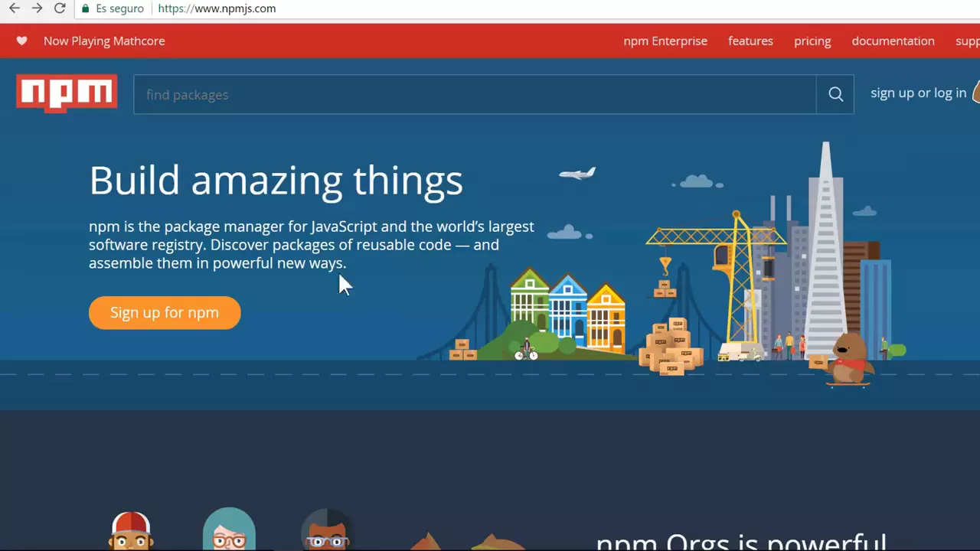Click the colorful row houses illustration
The height and width of the screenshot is (551, 980).
(x=567, y=309)
